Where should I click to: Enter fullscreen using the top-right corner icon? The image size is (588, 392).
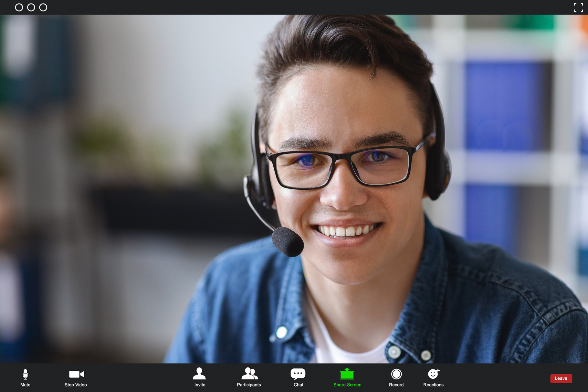(x=578, y=7)
